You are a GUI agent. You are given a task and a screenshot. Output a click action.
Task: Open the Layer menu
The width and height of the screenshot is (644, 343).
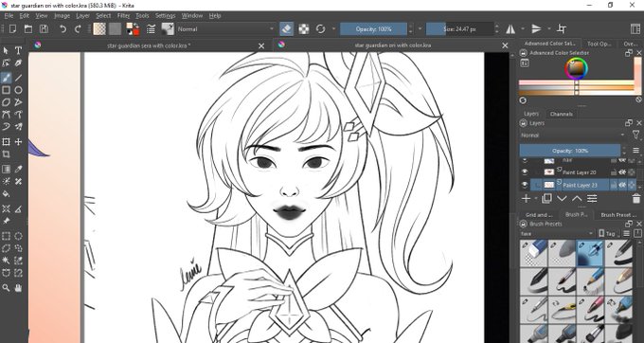82,15
